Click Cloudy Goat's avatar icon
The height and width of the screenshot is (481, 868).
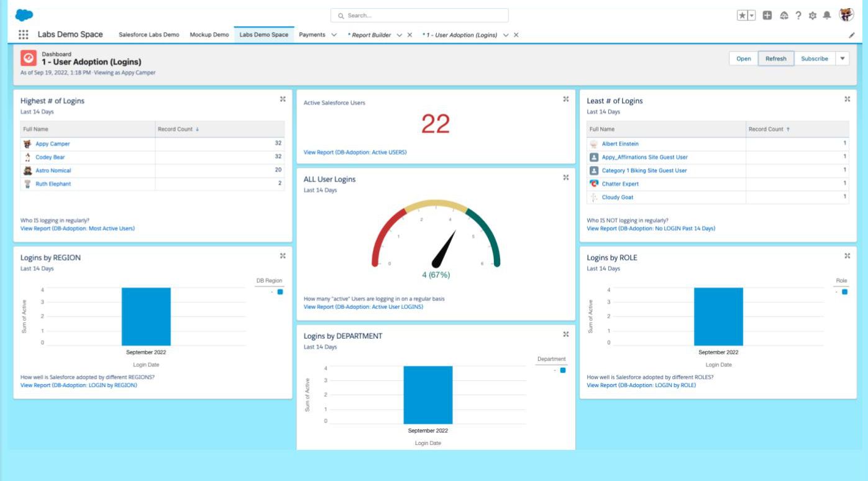coord(594,197)
